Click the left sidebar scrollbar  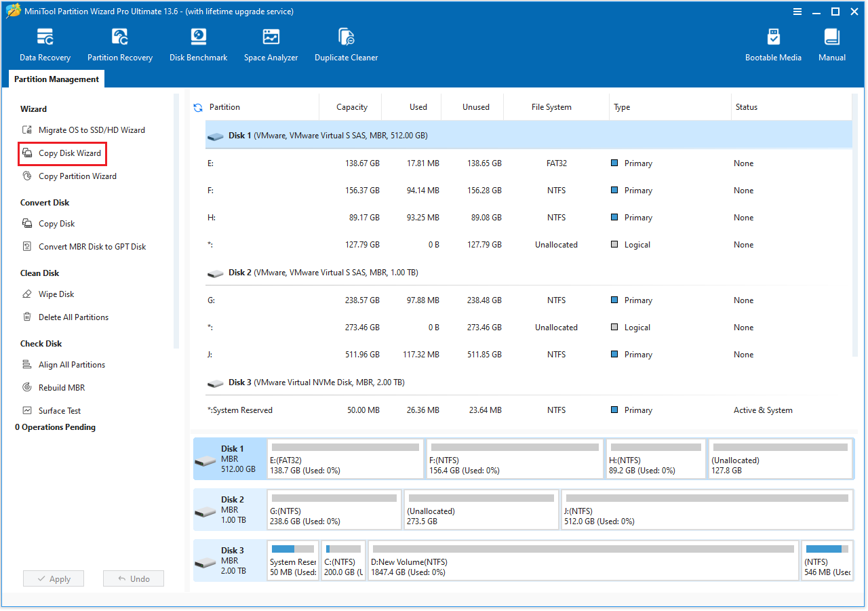pyautogui.click(x=176, y=220)
